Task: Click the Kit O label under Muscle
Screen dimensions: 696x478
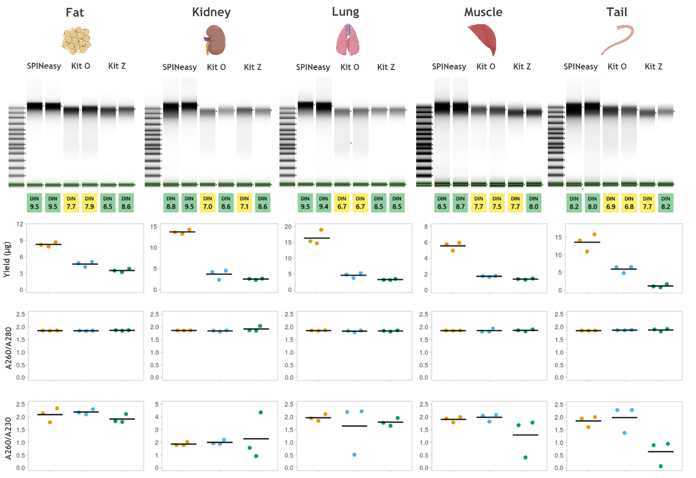Action: click(x=486, y=67)
